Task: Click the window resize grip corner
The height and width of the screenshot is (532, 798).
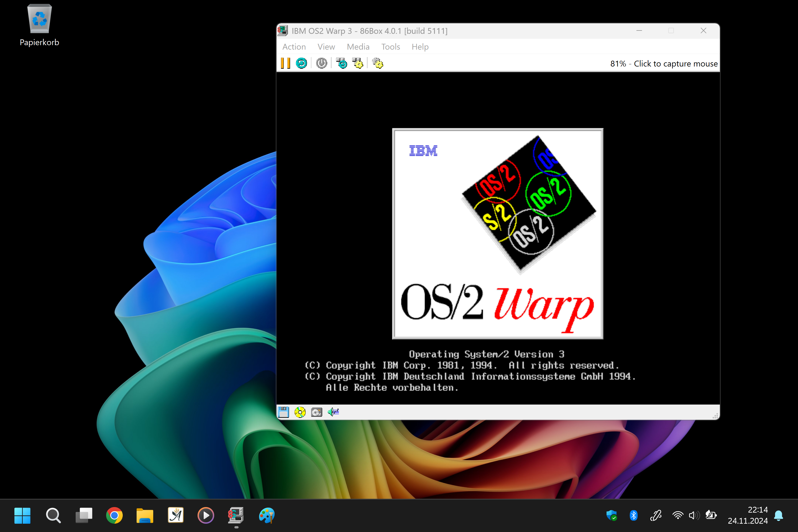Action: 715,416
